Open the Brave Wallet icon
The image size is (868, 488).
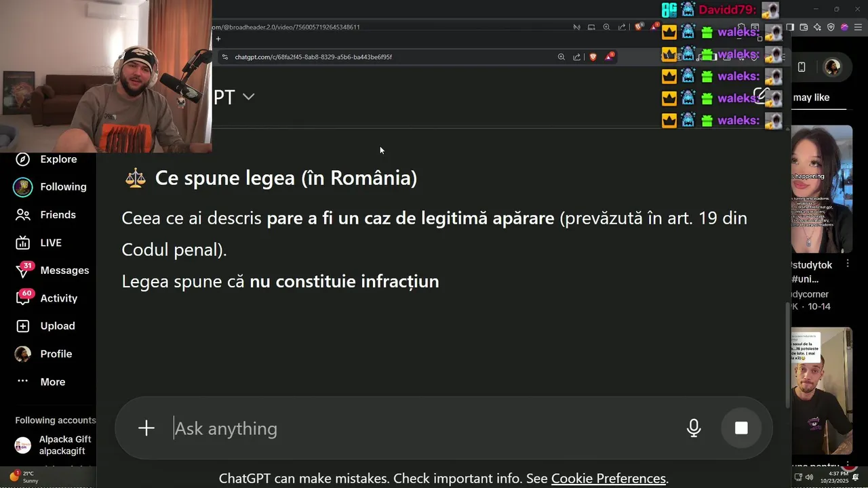pyautogui.click(x=804, y=27)
